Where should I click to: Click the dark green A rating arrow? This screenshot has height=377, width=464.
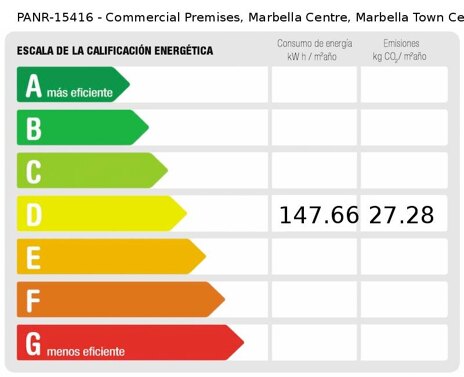click(73, 84)
